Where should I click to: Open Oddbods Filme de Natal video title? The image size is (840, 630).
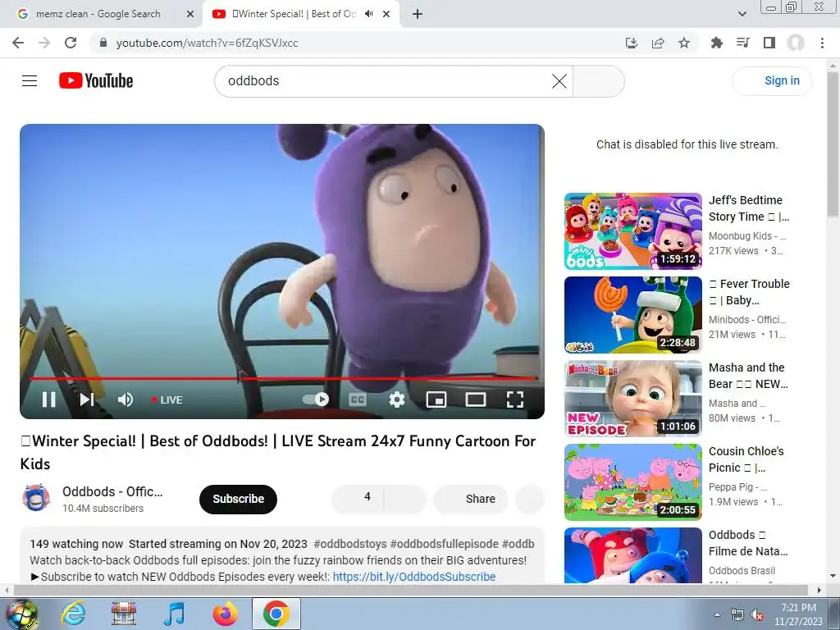point(748,543)
